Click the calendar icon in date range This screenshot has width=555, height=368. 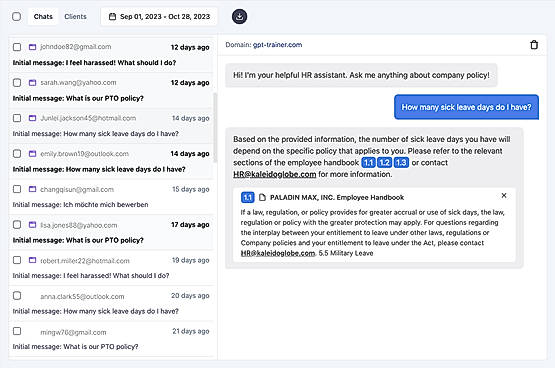(x=112, y=17)
